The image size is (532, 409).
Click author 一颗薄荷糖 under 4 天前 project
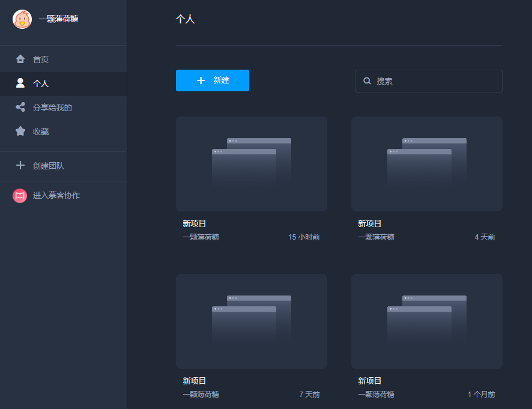pos(376,237)
